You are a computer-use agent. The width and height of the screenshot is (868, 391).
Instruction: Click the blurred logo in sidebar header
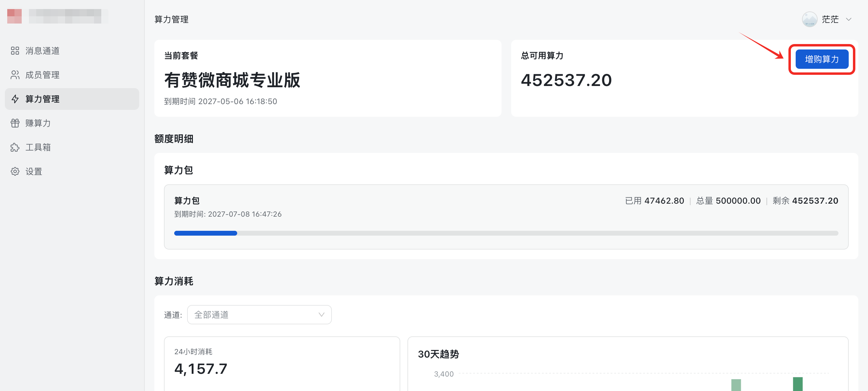pyautogui.click(x=58, y=16)
